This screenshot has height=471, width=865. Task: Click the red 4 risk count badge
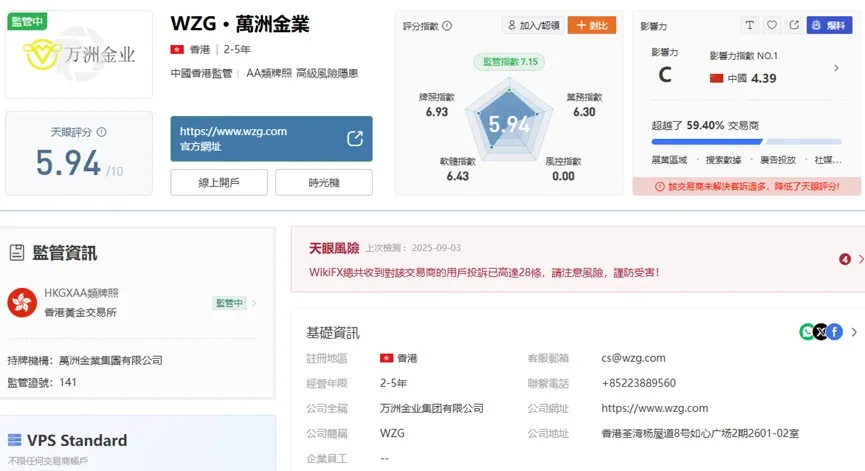[x=845, y=259]
